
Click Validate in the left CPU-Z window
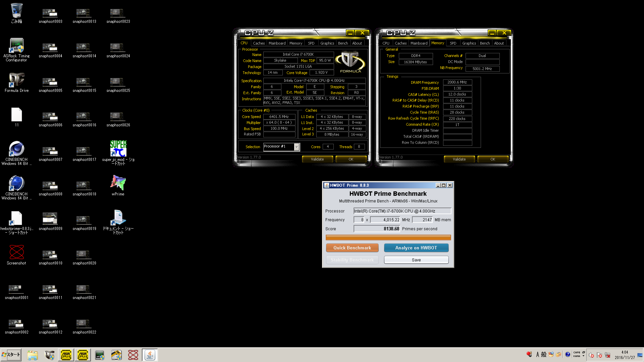317,159
